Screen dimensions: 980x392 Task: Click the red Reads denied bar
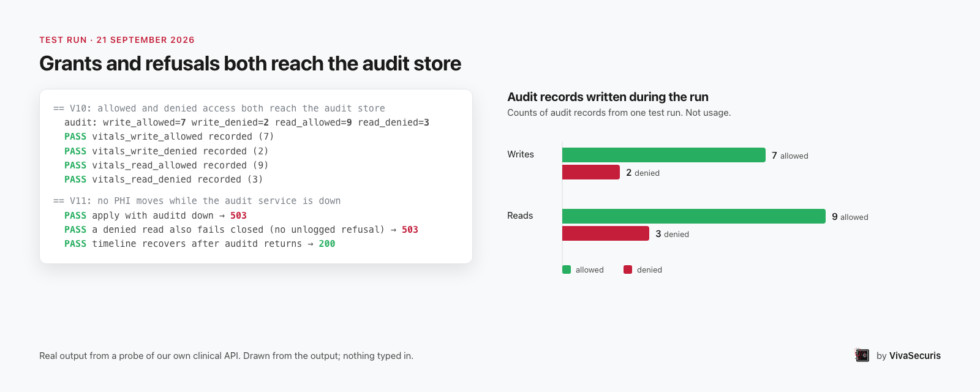606,233
